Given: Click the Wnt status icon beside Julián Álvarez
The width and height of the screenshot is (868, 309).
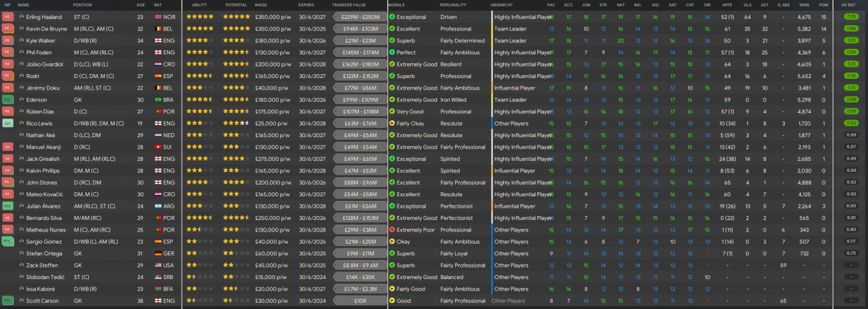Looking at the screenshot, I should click(8, 206).
